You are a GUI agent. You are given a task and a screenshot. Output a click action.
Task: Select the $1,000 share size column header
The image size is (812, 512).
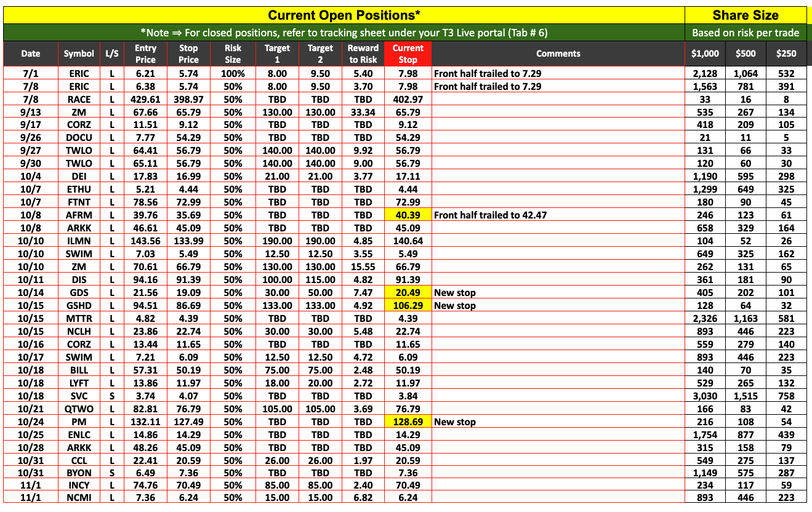(x=705, y=54)
